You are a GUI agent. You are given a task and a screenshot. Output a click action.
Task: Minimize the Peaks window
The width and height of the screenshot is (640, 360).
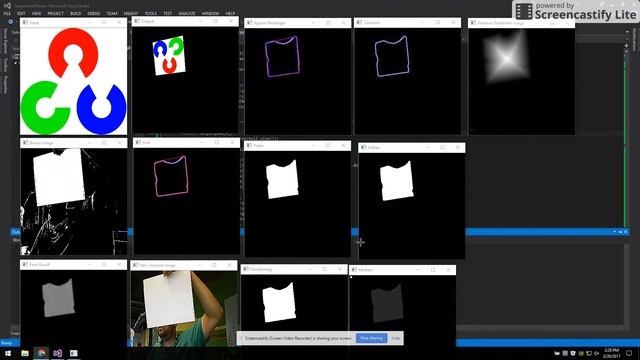(313, 145)
